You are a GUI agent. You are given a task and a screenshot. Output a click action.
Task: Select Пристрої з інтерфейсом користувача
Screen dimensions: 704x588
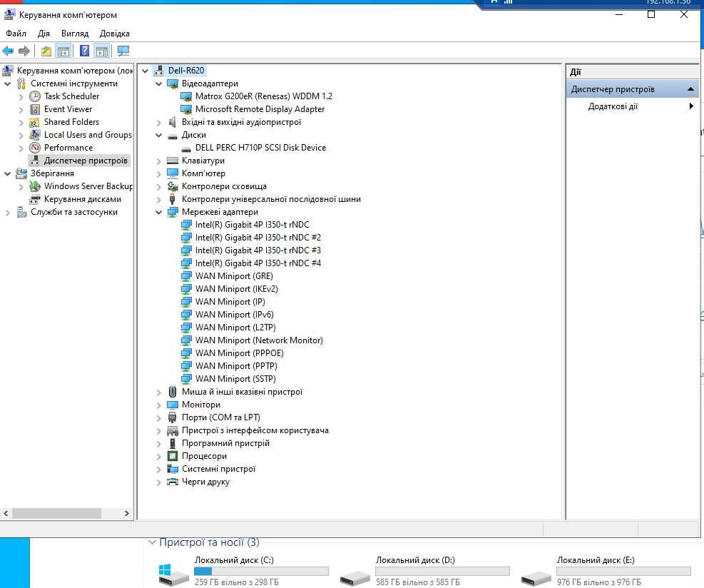tap(255, 430)
